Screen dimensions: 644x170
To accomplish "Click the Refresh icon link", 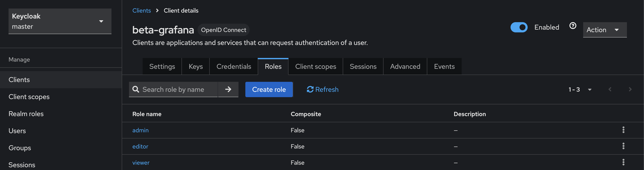I will [x=322, y=89].
